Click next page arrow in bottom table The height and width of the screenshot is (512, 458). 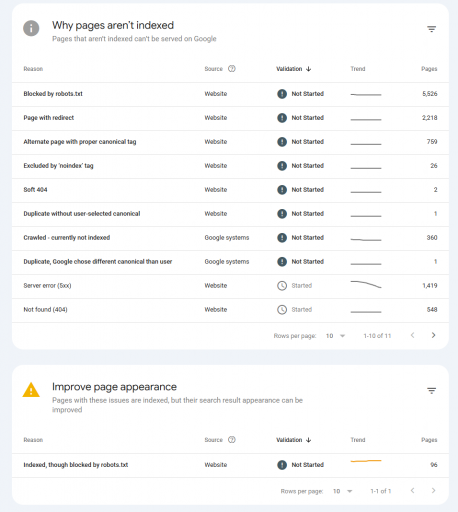[433, 491]
